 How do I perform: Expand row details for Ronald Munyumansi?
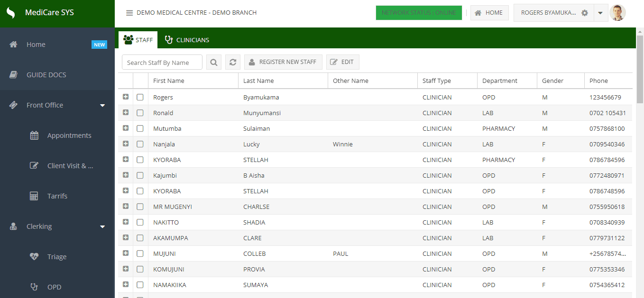point(126,112)
